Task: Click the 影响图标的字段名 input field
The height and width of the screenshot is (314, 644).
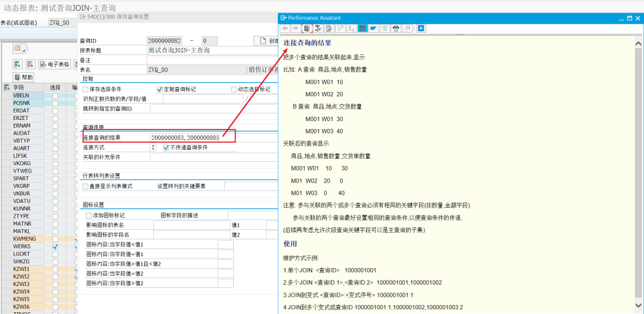Action: point(191,235)
